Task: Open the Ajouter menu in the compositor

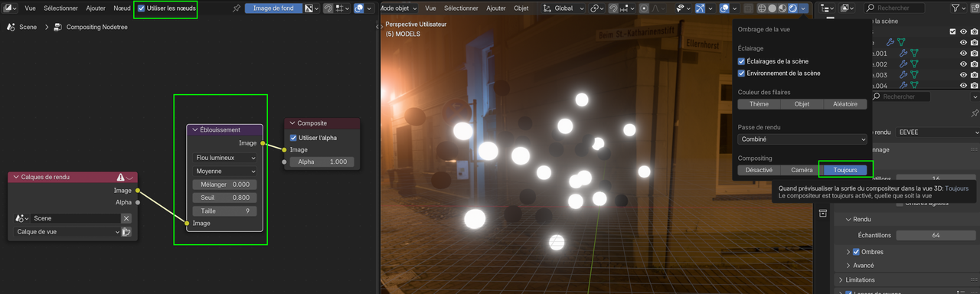Action: coord(96,8)
